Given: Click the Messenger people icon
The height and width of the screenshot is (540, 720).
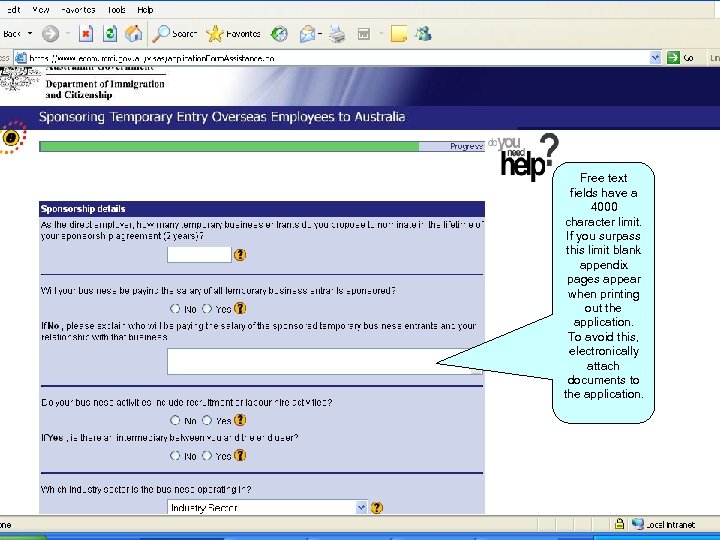Looking at the screenshot, I should 423,34.
